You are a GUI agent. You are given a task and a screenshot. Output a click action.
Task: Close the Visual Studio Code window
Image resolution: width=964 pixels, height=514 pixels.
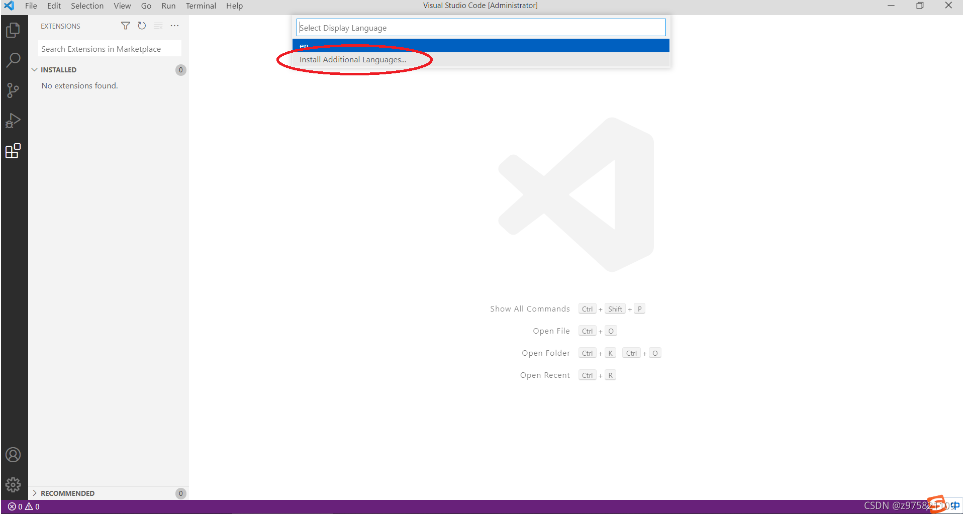(948, 6)
